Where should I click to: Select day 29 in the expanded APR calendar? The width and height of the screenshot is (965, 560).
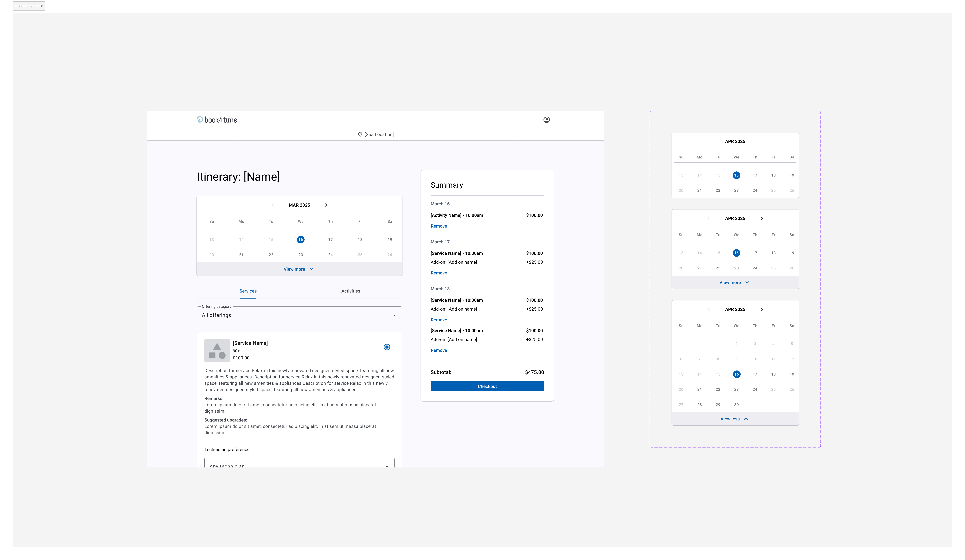718,405
